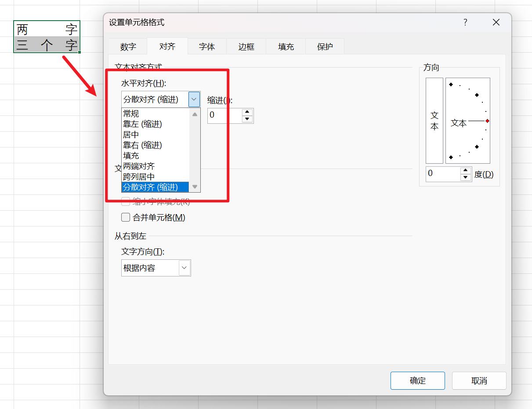532x409 pixels.
Task: Open the 字体 tab
Action: (x=207, y=47)
